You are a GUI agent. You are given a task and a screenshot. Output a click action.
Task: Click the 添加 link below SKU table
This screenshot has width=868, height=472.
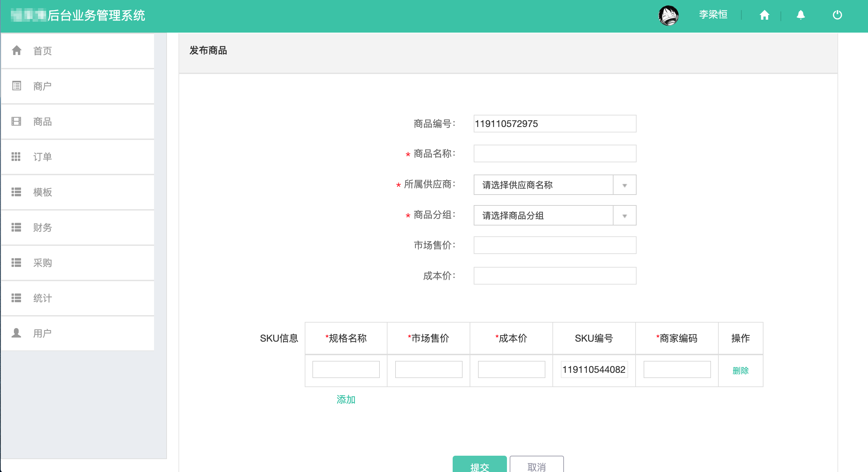[x=346, y=399]
